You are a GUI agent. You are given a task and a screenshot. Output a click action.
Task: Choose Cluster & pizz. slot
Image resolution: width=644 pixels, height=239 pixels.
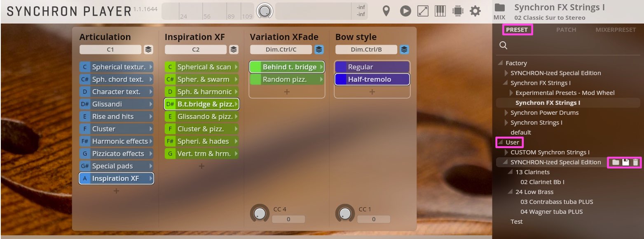coord(201,129)
